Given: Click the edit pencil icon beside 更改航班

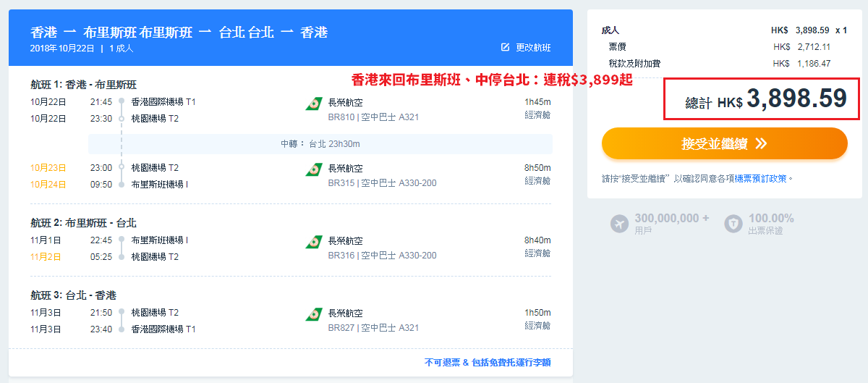Looking at the screenshot, I should pyautogui.click(x=506, y=48).
